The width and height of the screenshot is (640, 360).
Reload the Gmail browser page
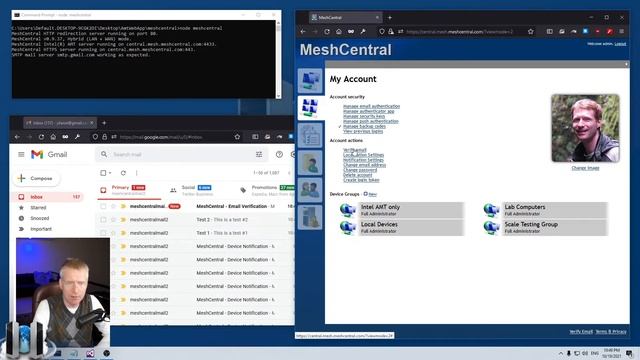coord(41,137)
